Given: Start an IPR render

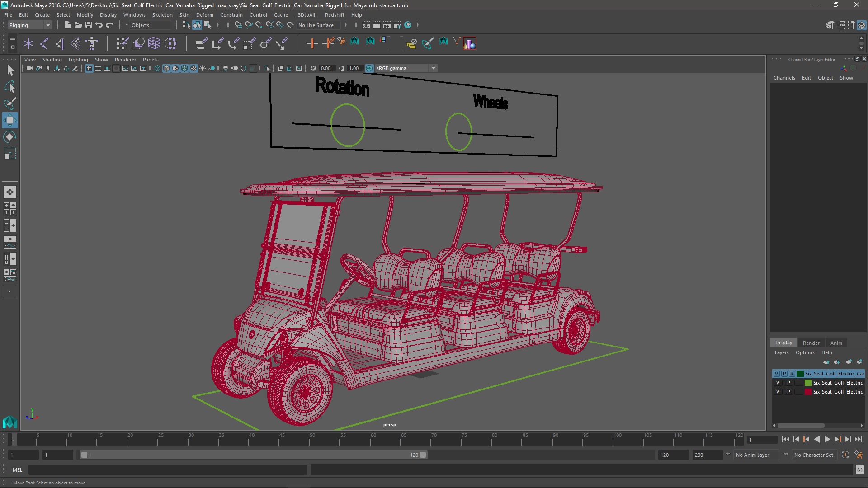Looking at the screenshot, I should point(387,25).
